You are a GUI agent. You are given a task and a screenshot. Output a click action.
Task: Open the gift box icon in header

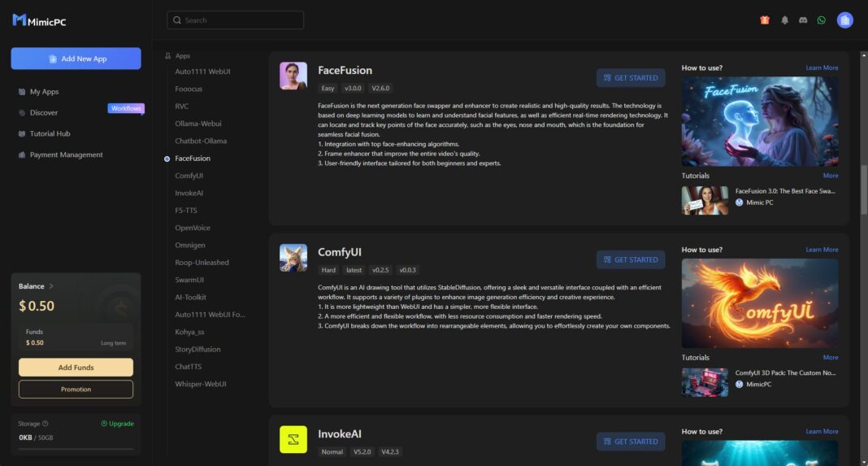point(765,20)
